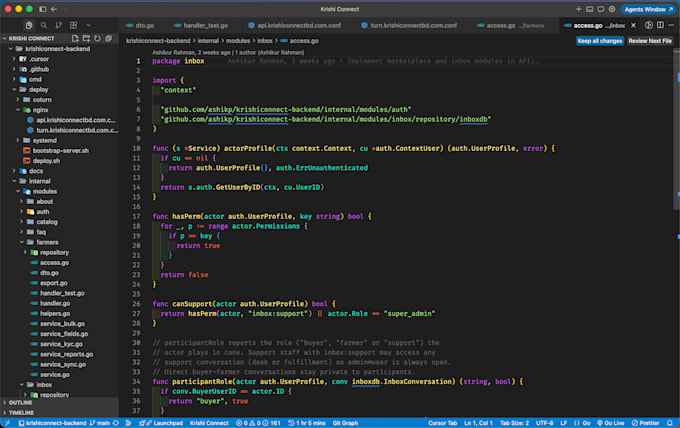Refresh the explorer tree
The width and height of the screenshot is (680, 428).
98,38
